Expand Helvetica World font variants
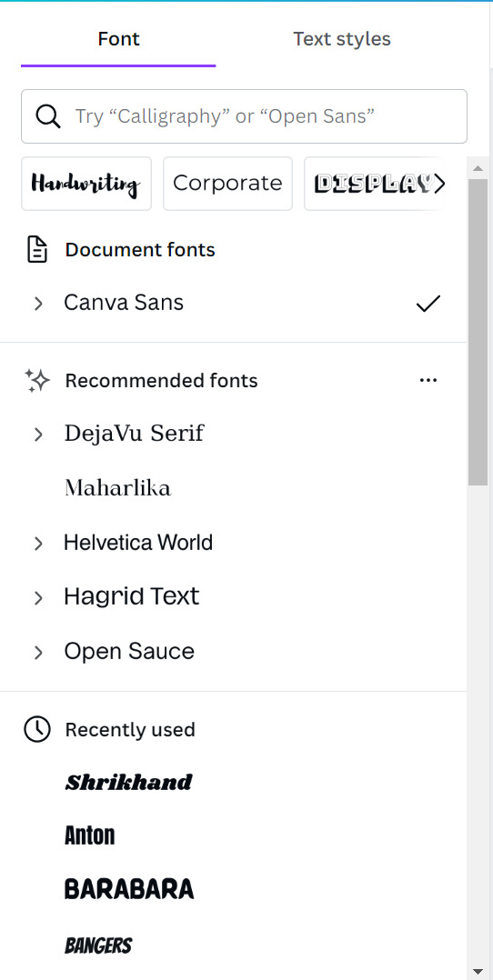The image size is (493, 980). click(x=38, y=544)
